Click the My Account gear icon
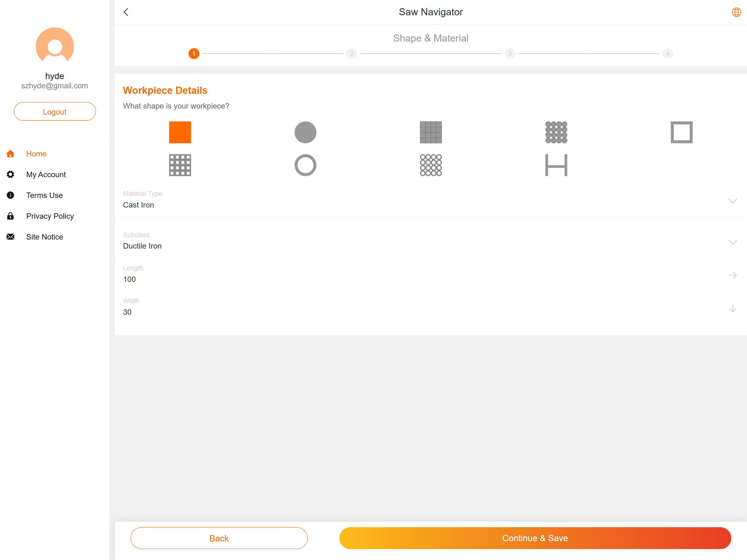This screenshot has width=747, height=560. [10, 174]
